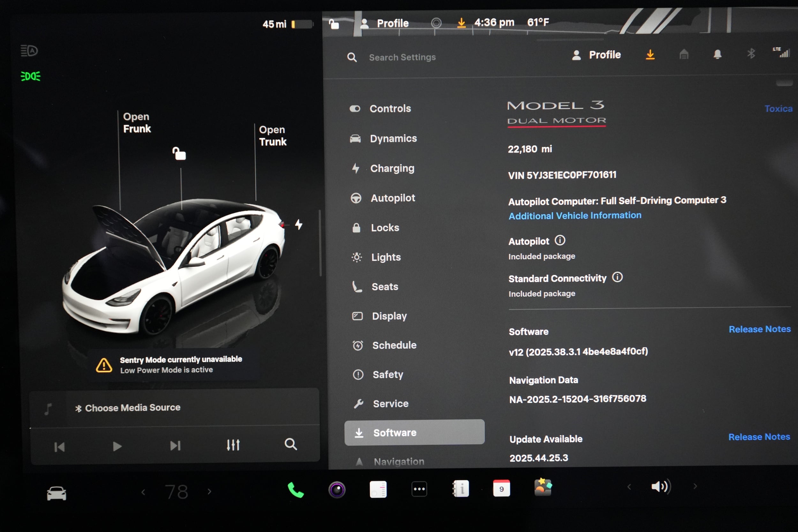Adjust volume with the speaker control
798x532 pixels.
point(661,487)
